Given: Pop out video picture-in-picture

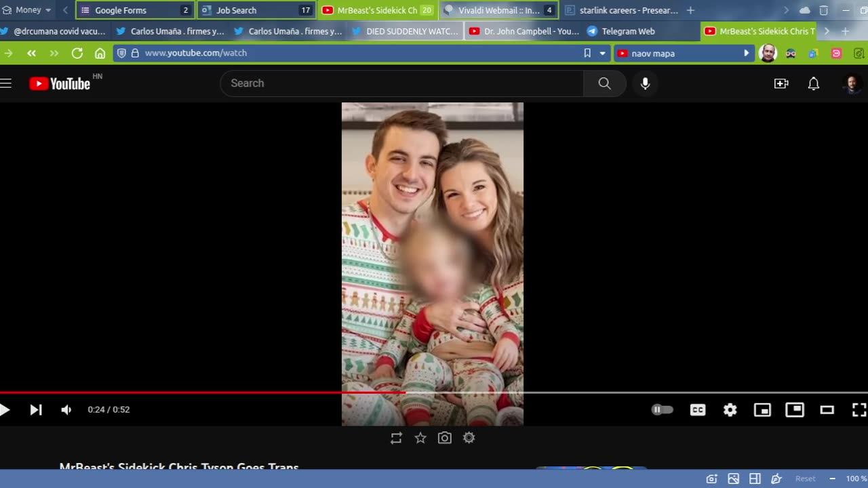Looking at the screenshot, I should [795, 409].
